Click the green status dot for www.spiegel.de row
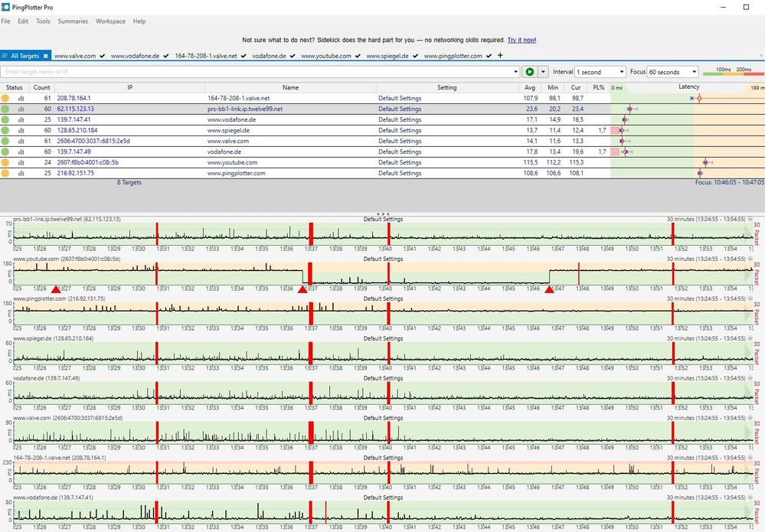The height and width of the screenshot is (532, 765). (5, 130)
